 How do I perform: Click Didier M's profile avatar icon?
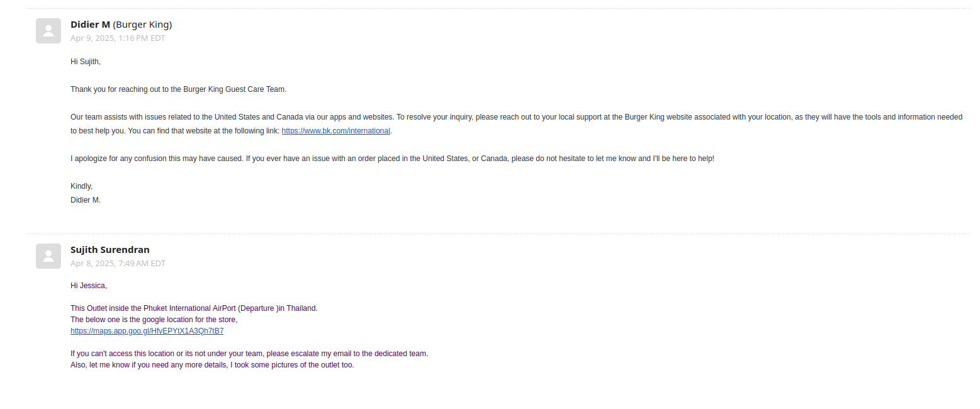(x=48, y=31)
